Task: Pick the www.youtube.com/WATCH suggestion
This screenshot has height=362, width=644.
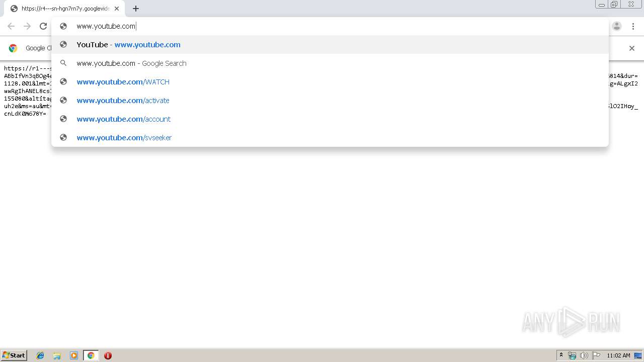Action: 330,82
